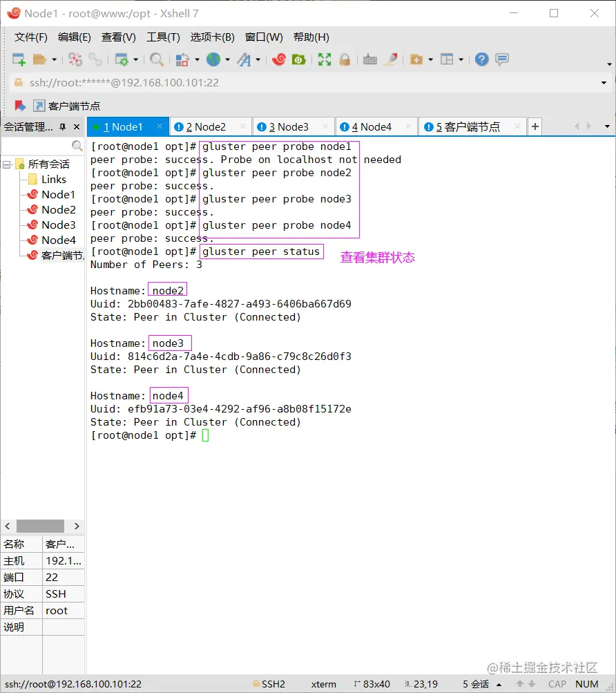Open the address bar history dropdown arrow
Image resolution: width=616 pixels, height=693 pixels.
pyautogui.click(x=604, y=83)
